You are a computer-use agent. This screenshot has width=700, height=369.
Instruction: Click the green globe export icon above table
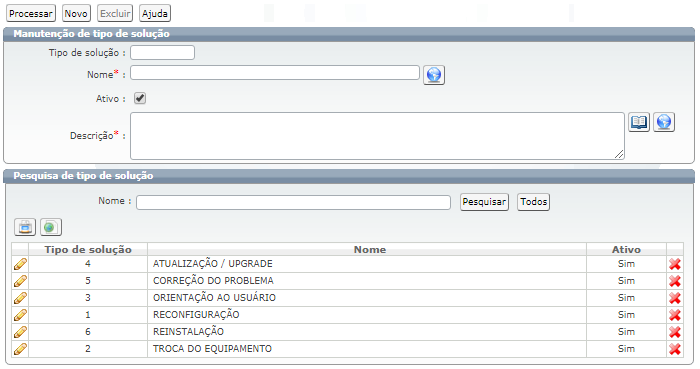[51, 227]
